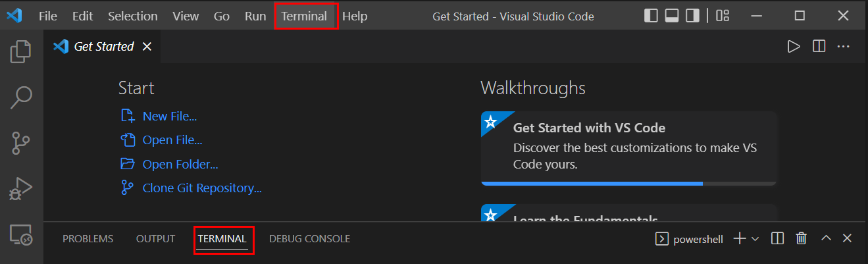This screenshot has width=868, height=264.
Task: Close the bottom panel
Action: (848, 238)
